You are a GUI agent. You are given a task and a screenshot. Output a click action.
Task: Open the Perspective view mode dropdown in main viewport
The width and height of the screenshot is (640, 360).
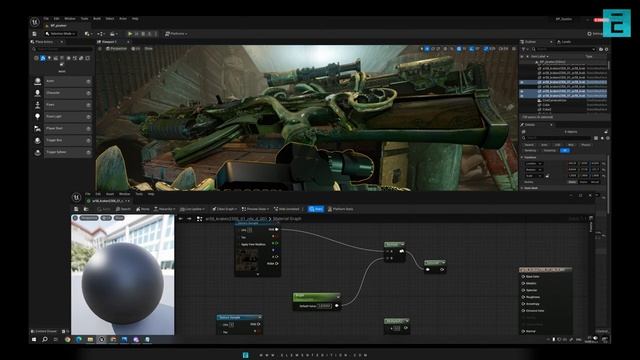(x=116, y=49)
